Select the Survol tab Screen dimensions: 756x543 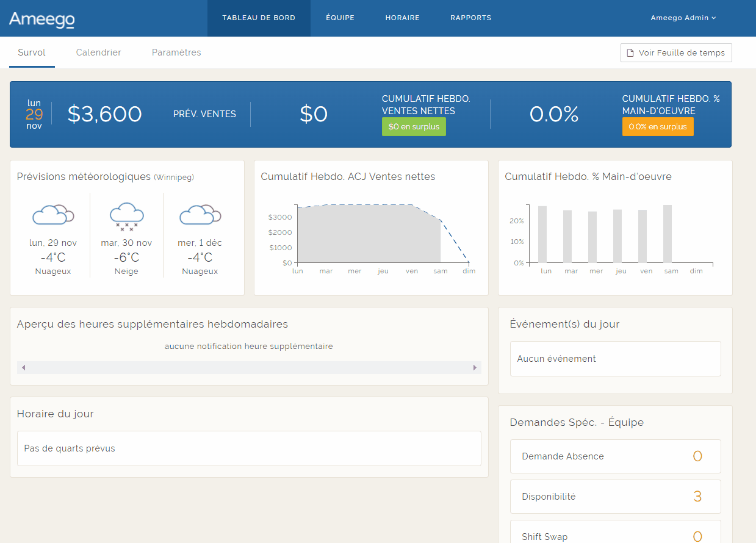click(x=32, y=52)
